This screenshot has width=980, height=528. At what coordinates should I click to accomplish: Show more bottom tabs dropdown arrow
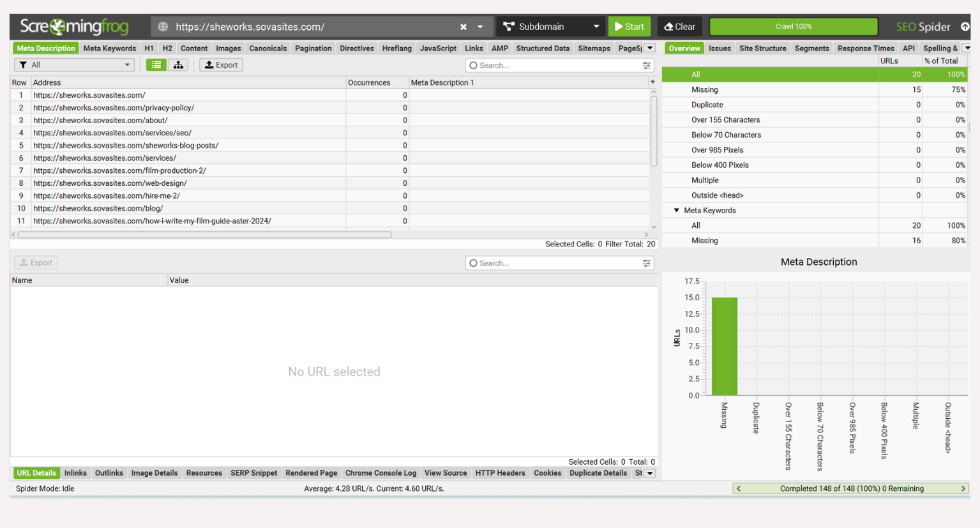(650, 473)
